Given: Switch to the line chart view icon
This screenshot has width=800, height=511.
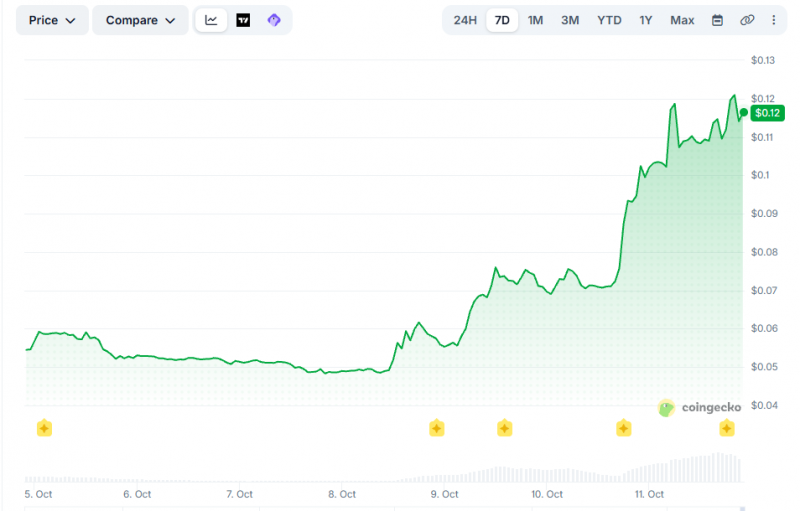Looking at the screenshot, I should click(211, 20).
